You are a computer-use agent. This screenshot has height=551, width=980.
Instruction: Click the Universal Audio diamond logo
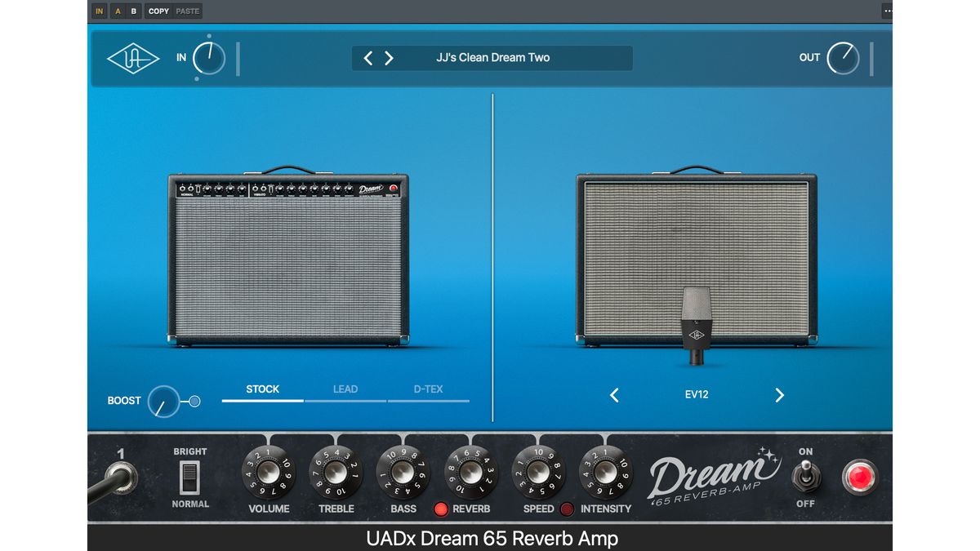(x=133, y=58)
